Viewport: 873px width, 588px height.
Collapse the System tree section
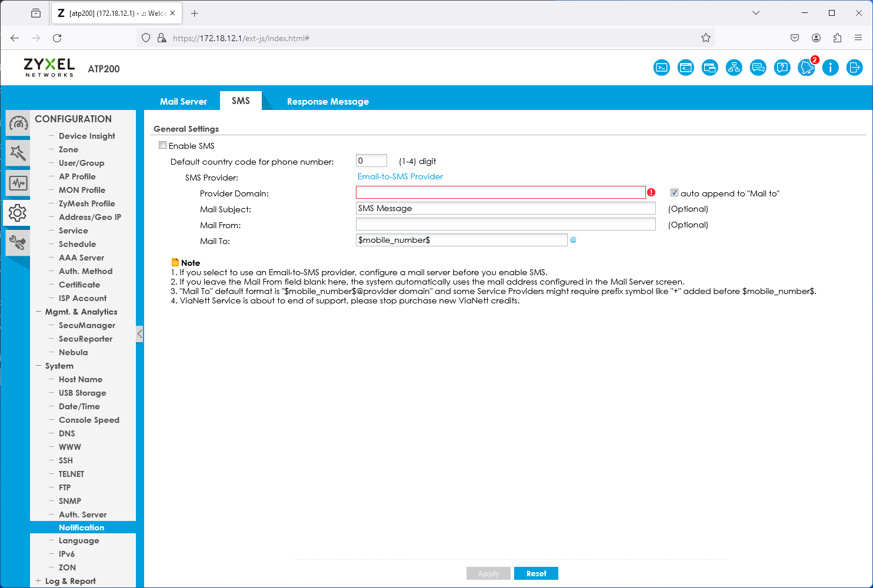coord(38,366)
